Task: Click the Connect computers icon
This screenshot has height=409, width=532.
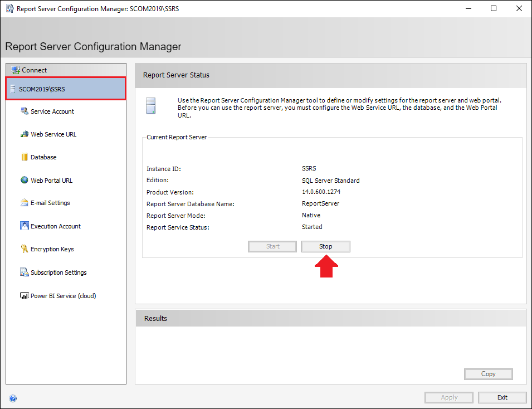Action: [16, 70]
